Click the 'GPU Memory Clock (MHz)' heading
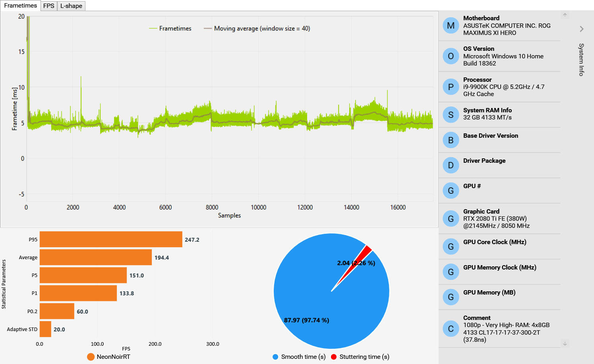The width and height of the screenshot is (594, 364). click(x=500, y=268)
